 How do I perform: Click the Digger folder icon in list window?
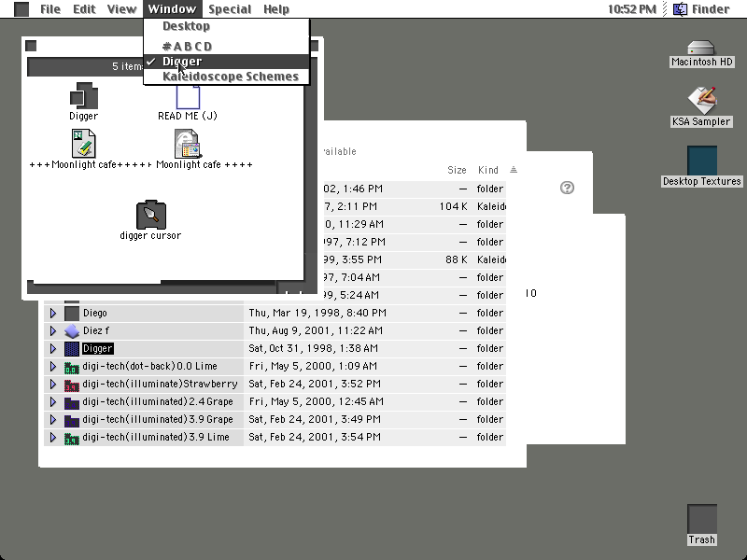(72, 348)
